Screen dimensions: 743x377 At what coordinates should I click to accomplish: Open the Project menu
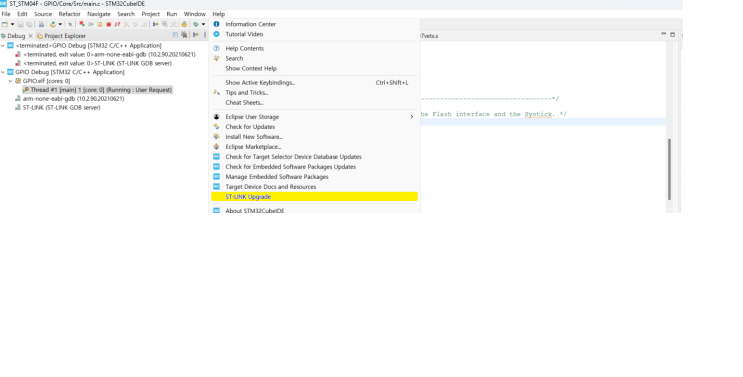coord(151,14)
